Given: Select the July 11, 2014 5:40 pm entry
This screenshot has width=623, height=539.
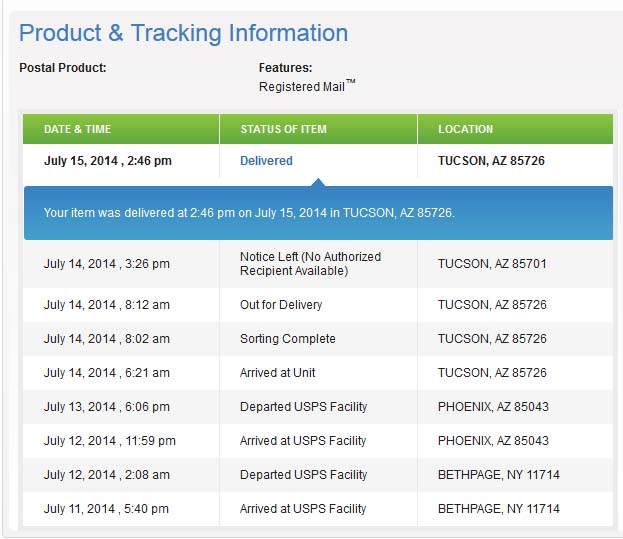Looking at the screenshot, I should 106,509.
